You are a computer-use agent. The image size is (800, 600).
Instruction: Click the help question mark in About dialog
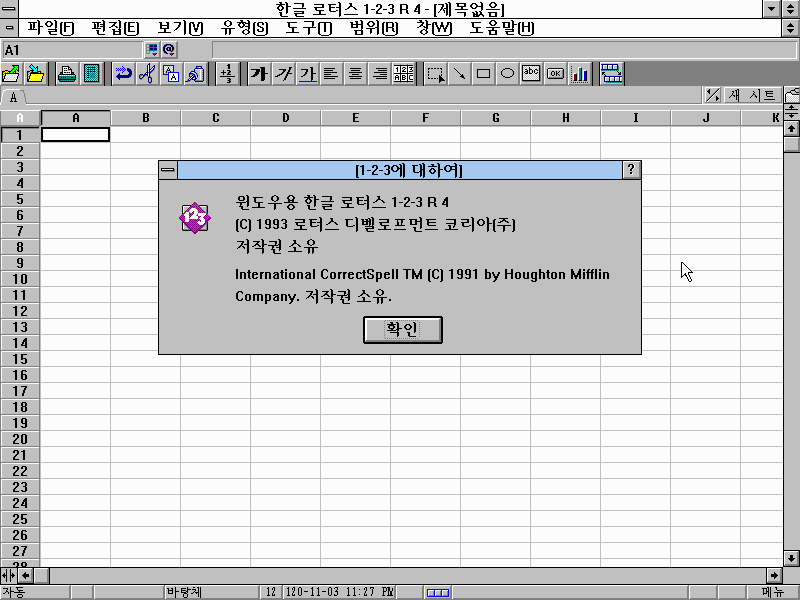pyautogui.click(x=631, y=170)
